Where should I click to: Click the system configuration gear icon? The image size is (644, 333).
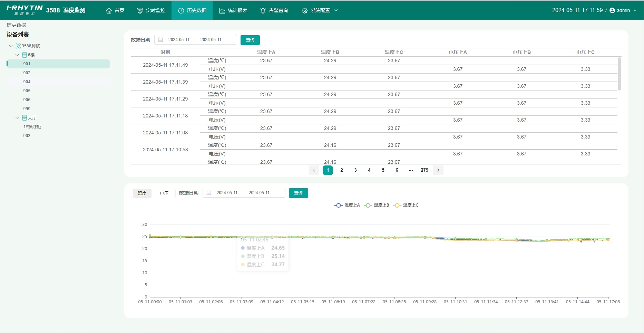[x=304, y=11]
